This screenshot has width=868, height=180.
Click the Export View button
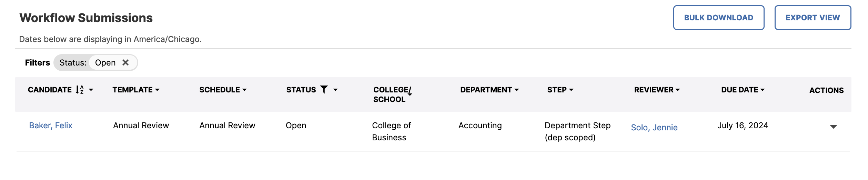pyautogui.click(x=813, y=18)
